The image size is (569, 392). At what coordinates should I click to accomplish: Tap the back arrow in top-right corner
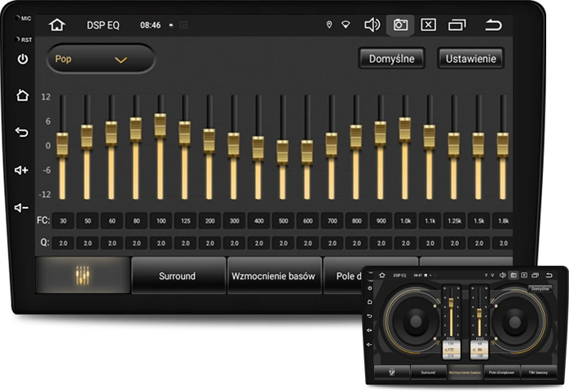click(493, 24)
